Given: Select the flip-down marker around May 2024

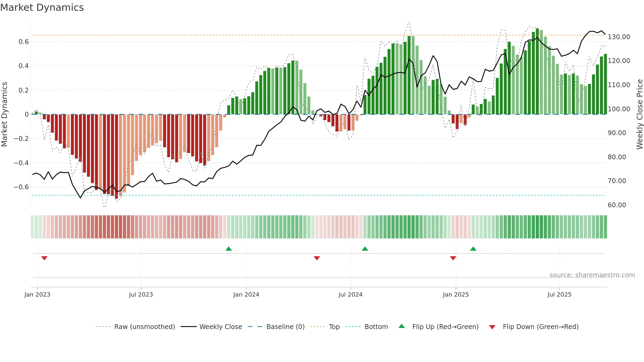Looking at the screenshot, I should click(x=317, y=258).
